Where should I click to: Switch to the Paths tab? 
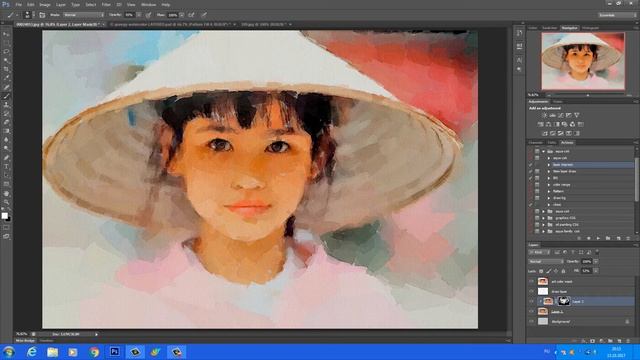[552, 142]
